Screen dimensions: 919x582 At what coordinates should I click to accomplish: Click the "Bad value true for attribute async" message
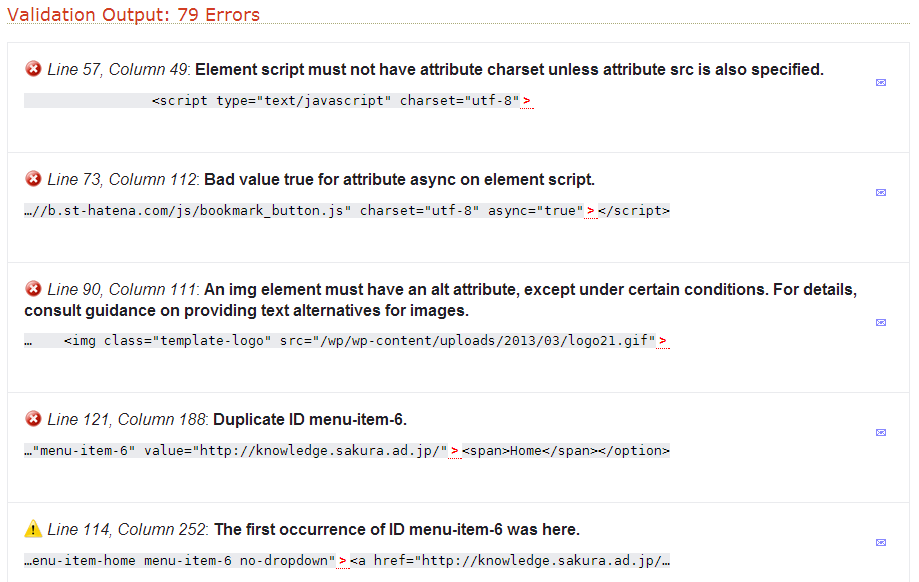coord(399,179)
